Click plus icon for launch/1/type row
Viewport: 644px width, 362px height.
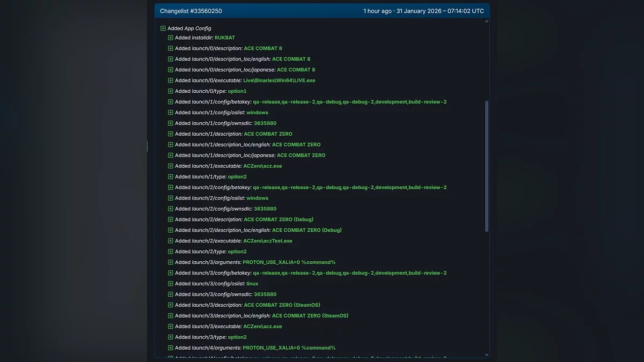tap(171, 177)
